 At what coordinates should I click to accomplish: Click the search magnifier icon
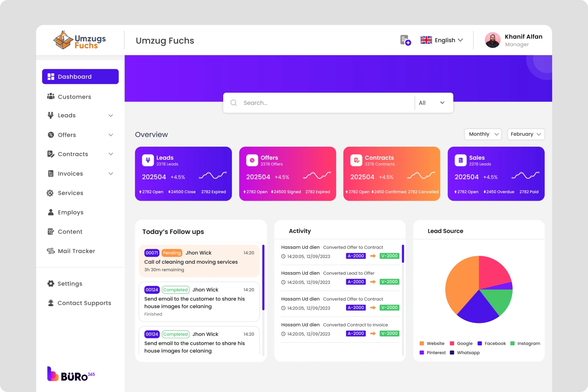(x=234, y=103)
